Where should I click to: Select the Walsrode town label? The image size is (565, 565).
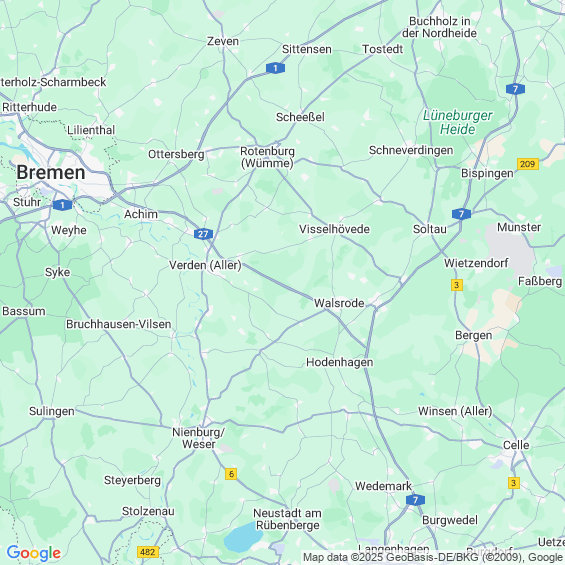(x=339, y=303)
